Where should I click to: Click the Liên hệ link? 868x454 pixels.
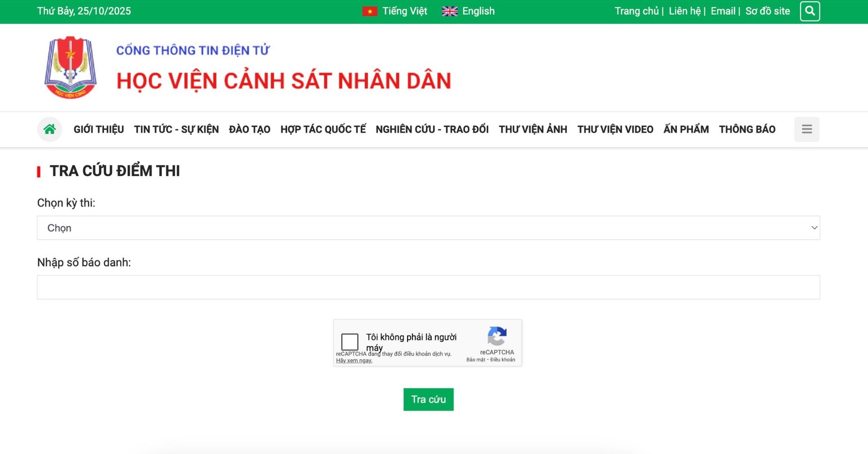(684, 11)
